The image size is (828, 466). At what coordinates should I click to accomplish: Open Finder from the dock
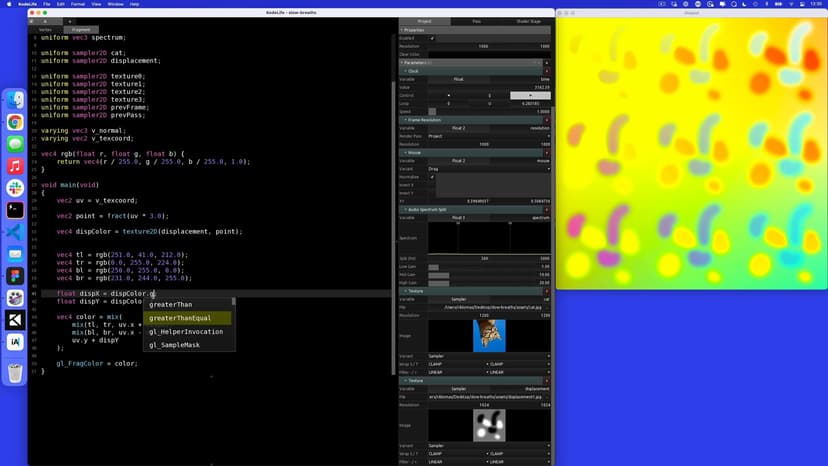(15, 100)
